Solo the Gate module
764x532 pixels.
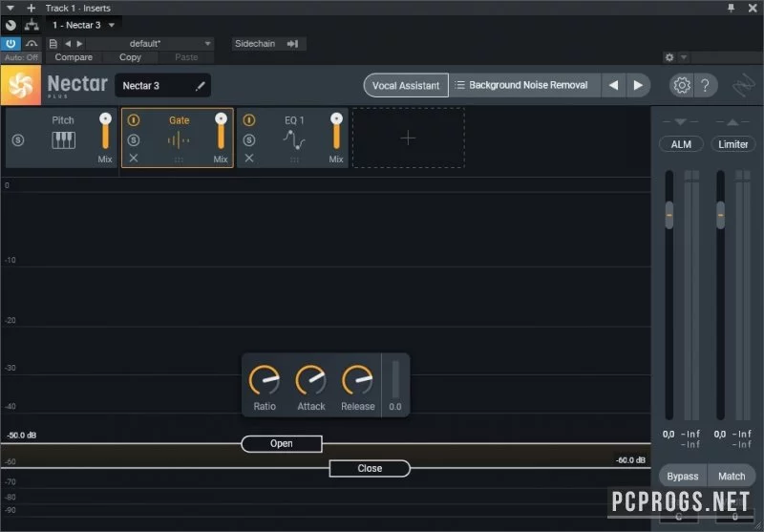click(134, 140)
